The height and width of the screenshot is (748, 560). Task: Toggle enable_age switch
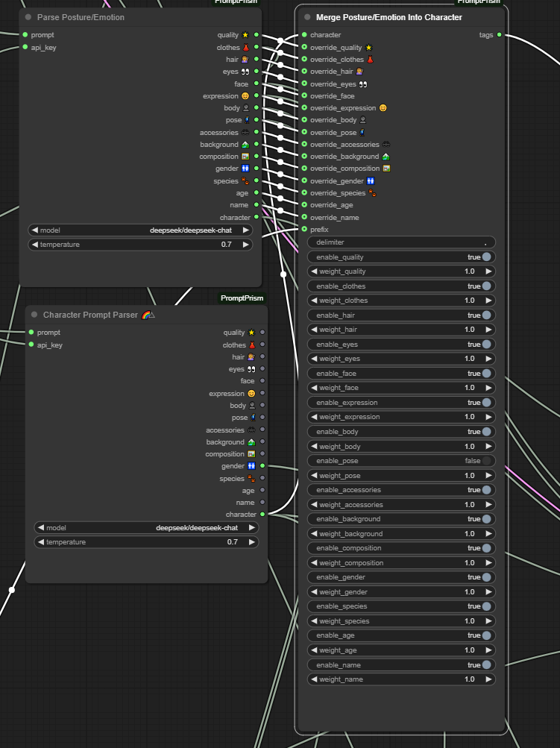coord(486,635)
